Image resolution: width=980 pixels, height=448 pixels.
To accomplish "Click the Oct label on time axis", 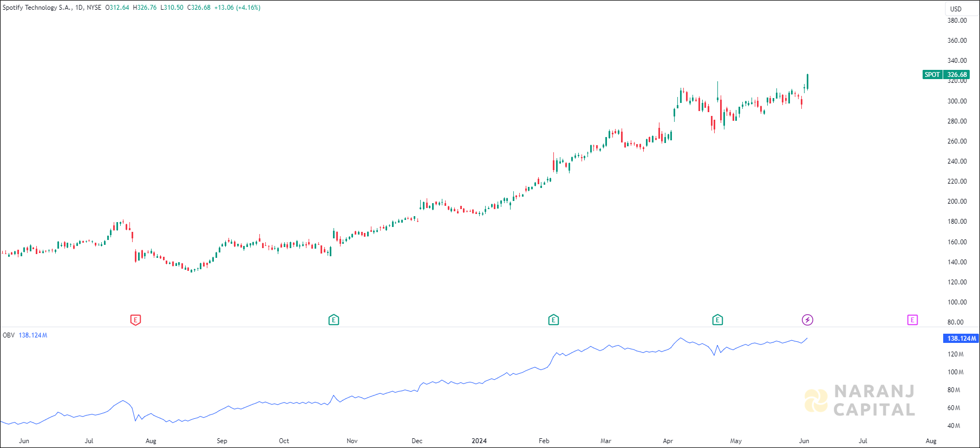I will [284, 441].
